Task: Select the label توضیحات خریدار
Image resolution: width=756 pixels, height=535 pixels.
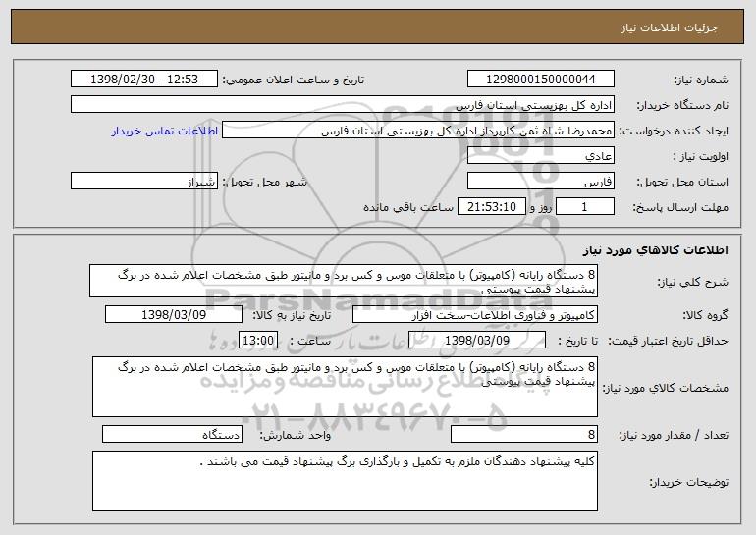Action: tap(689, 482)
